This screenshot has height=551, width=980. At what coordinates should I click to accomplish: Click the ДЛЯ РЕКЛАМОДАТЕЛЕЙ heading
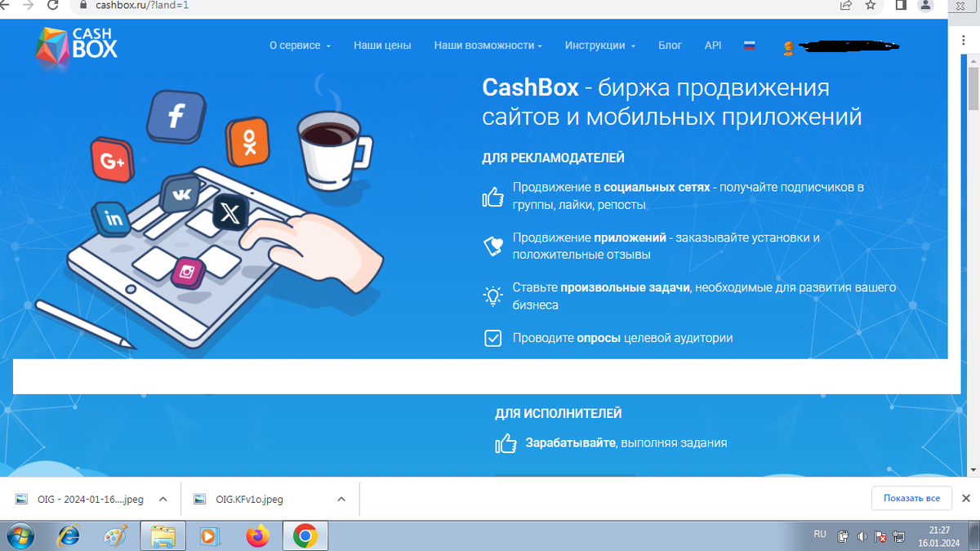coord(553,158)
